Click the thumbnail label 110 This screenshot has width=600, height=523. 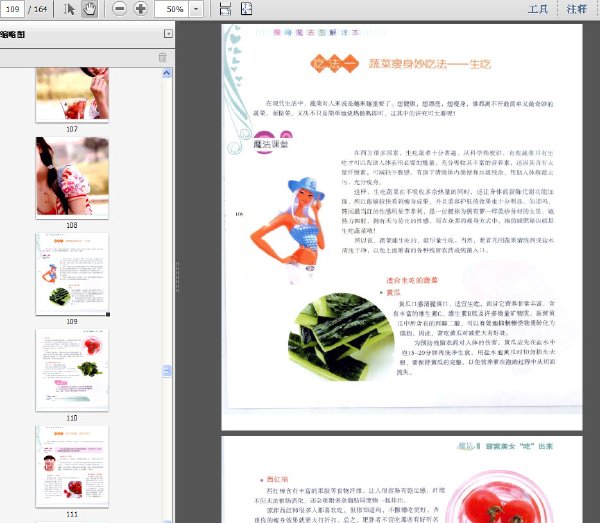pyautogui.click(x=72, y=418)
